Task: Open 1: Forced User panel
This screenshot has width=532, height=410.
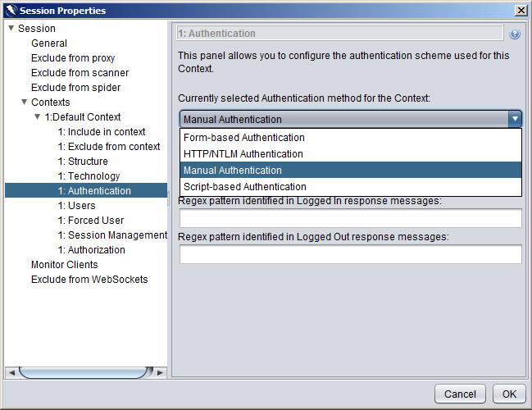Action: [x=91, y=221]
